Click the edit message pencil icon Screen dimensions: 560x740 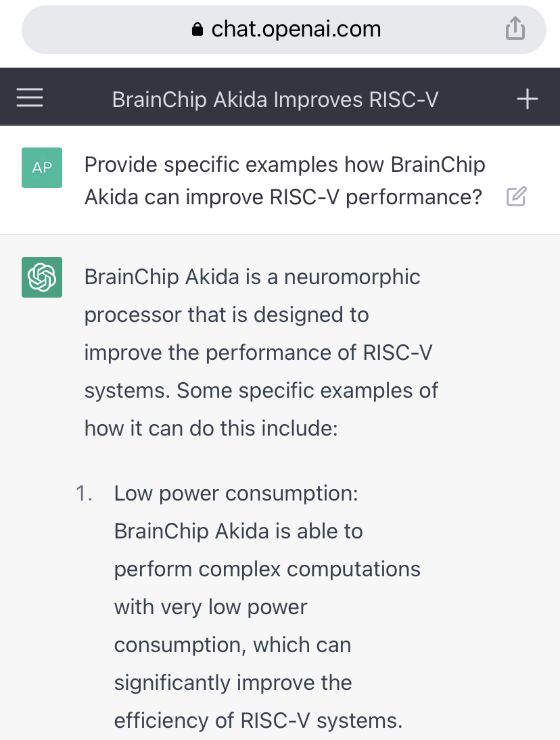(x=516, y=198)
